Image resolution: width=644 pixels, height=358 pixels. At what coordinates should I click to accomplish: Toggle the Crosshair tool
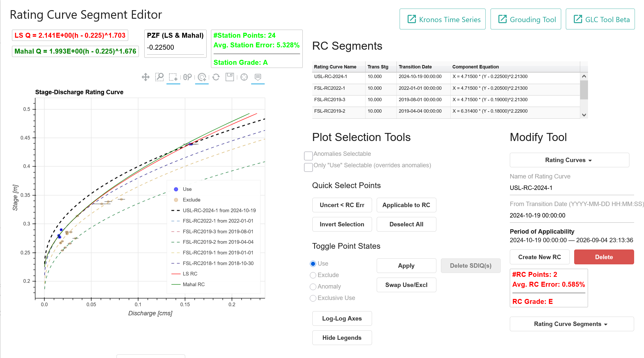tap(244, 77)
